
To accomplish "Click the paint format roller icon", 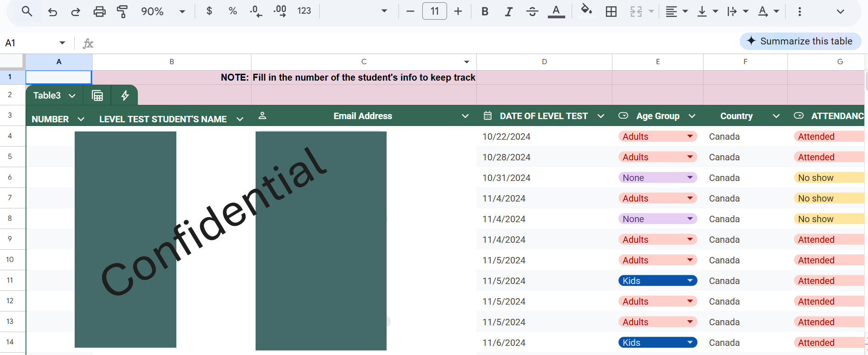I will 122,11.
